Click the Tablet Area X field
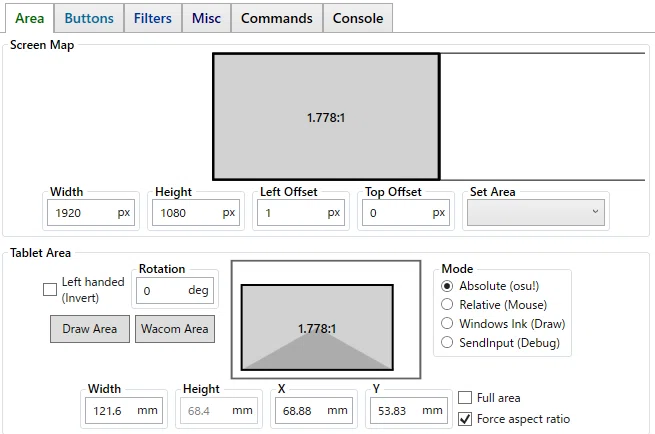655x434 pixels. 314,411
